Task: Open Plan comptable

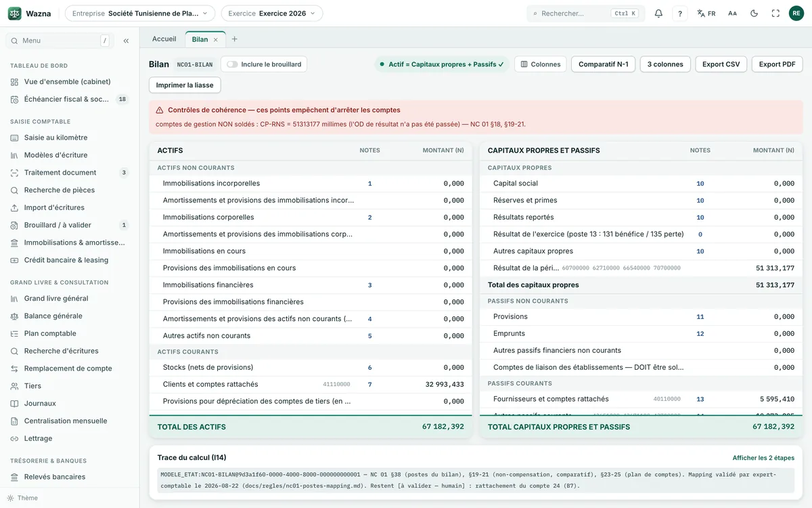Action: click(70, 334)
